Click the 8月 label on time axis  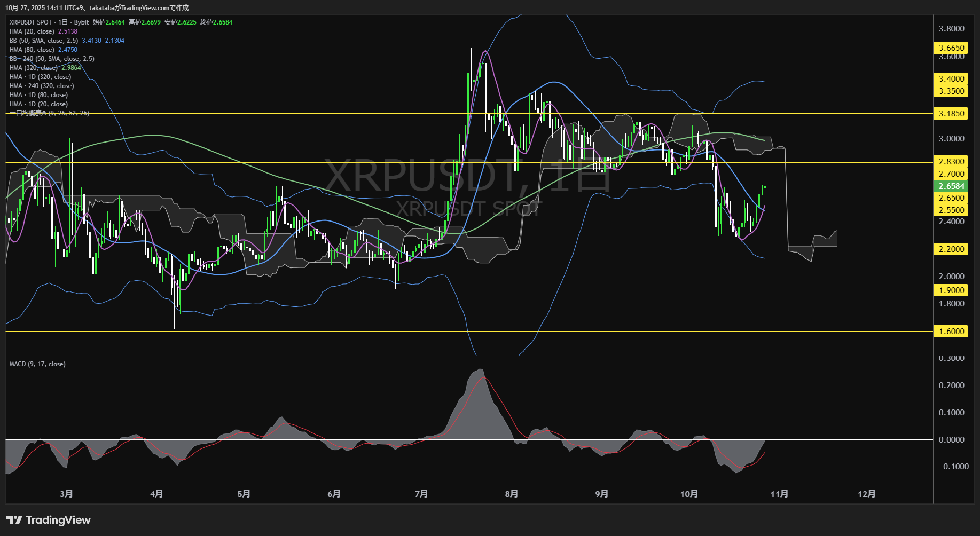tap(511, 494)
